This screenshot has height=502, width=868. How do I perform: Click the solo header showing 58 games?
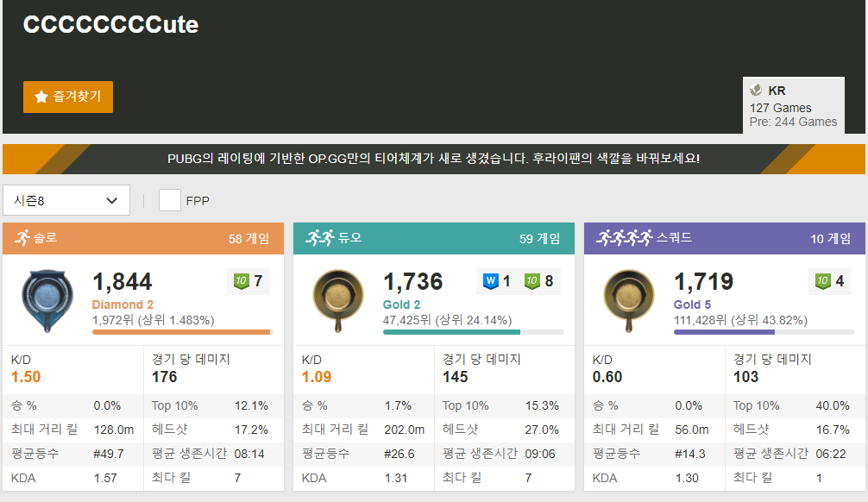[143, 239]
